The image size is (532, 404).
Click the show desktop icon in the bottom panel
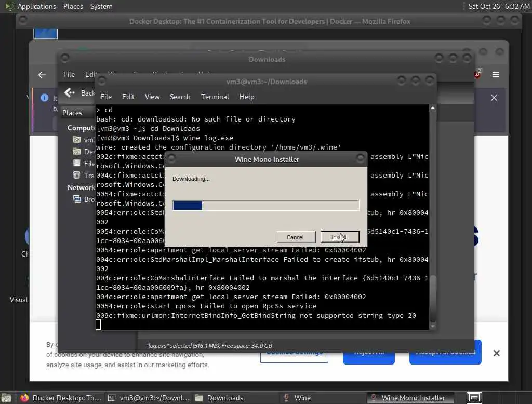tap(6, 398)
